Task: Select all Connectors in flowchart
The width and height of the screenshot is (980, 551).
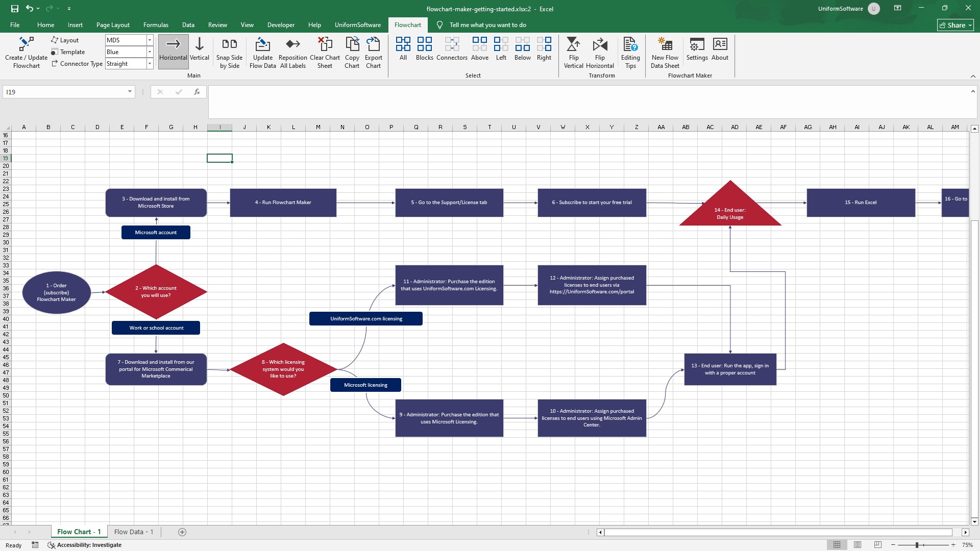Action: point(452,44)
